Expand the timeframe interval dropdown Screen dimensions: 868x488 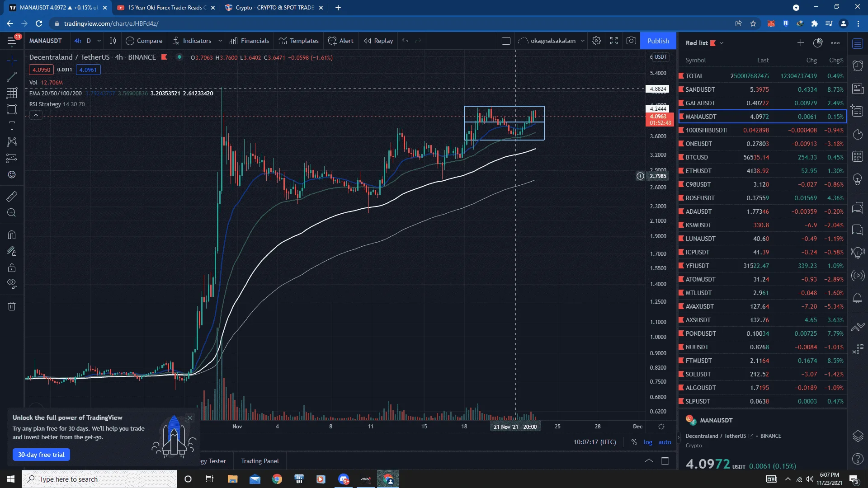tap(99, 41)
